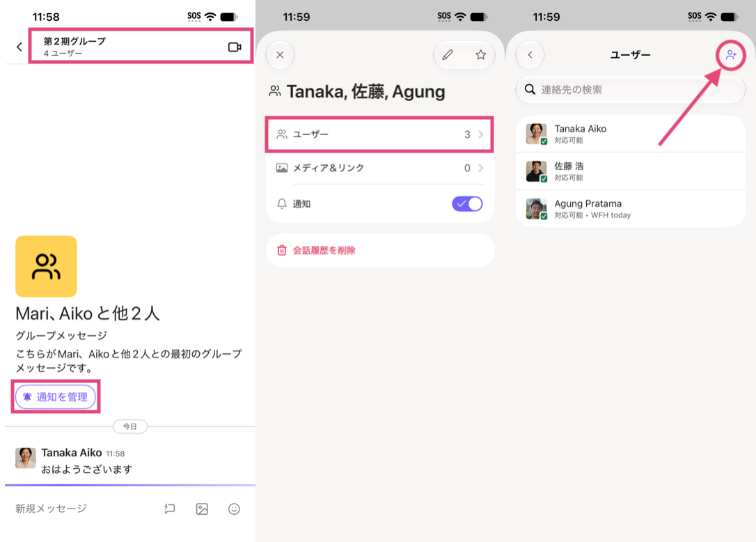Open Tanaka Aiko's profile photo in user list
Viewport: 756px width, 542px height.
pos(536,134)
